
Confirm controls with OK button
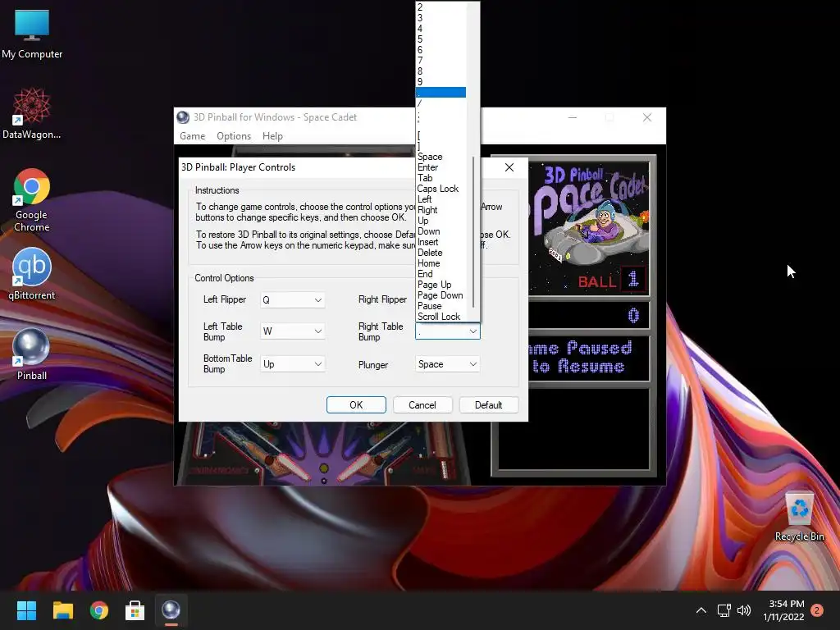pos(356,405)
